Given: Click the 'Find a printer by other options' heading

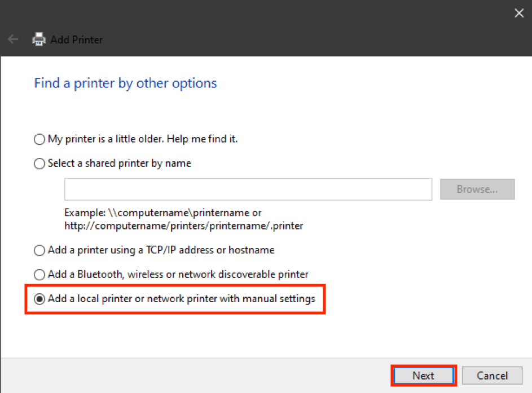Looking at the screenshot, I should click(125, 83).
